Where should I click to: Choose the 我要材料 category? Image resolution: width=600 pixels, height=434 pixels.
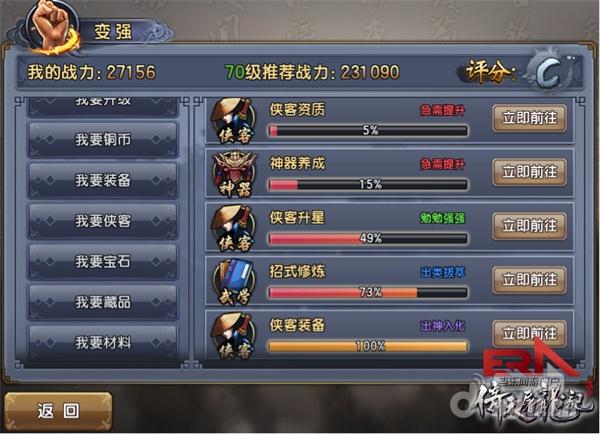pyautogui.click(x=103, y=343)
